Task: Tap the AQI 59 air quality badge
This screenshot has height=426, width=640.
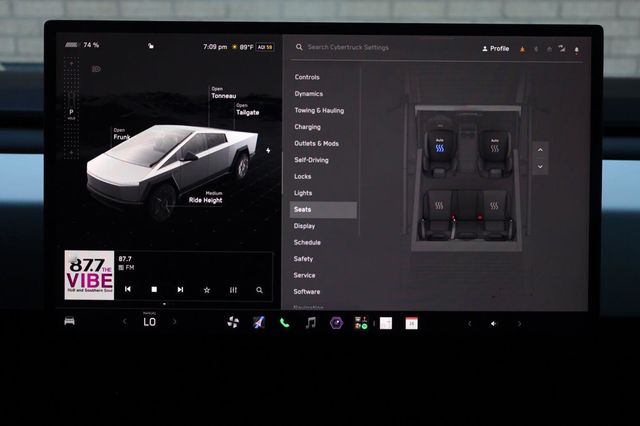Action: 265,47
